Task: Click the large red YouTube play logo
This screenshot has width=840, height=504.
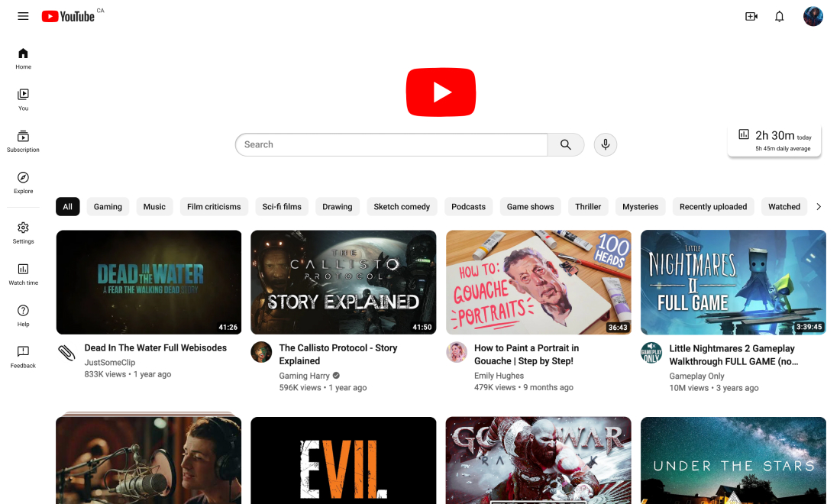Action: (x=441, y=92)
